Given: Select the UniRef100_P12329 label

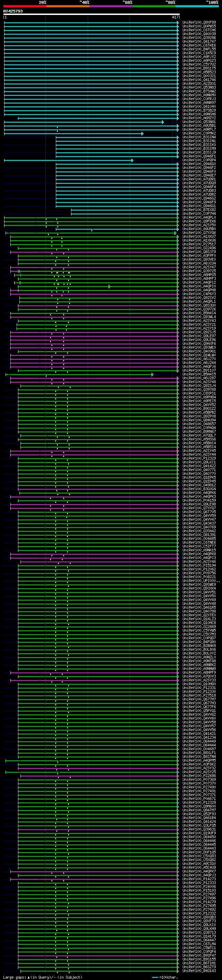Looking at the screenshot, I should click(x=199, y=458).
